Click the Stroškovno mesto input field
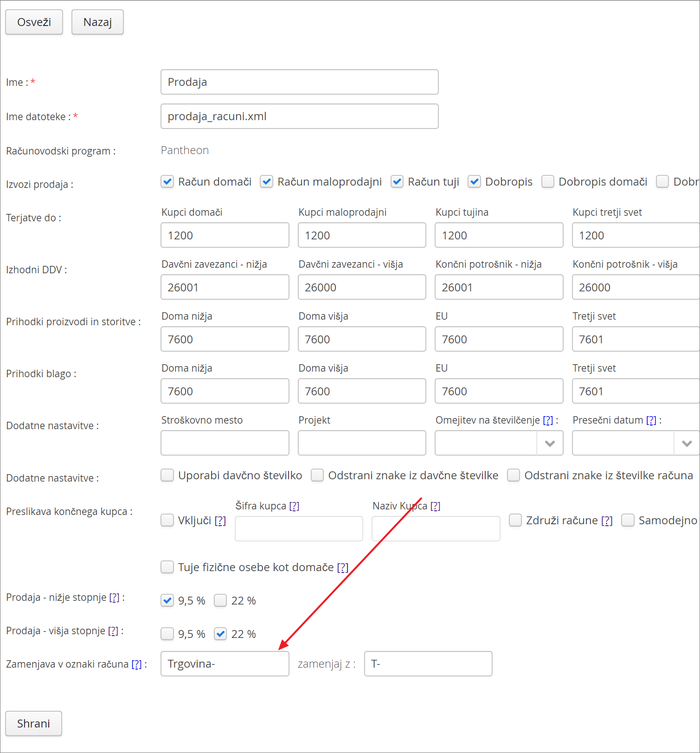Screen dimensions: 700x753 coord(225,443)
